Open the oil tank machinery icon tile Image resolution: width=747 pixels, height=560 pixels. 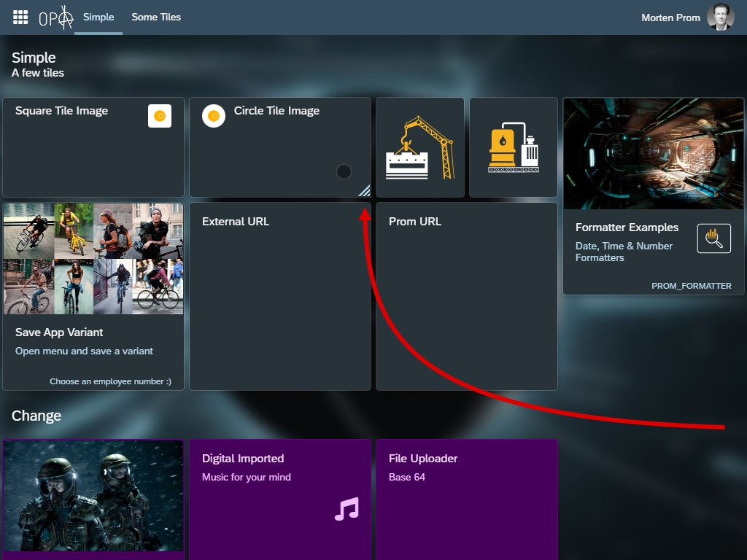[514, 147]
